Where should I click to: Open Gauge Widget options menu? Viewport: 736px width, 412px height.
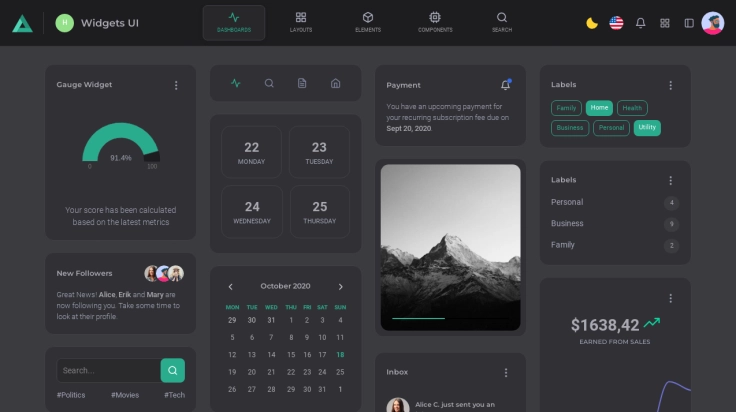[176, 85]
